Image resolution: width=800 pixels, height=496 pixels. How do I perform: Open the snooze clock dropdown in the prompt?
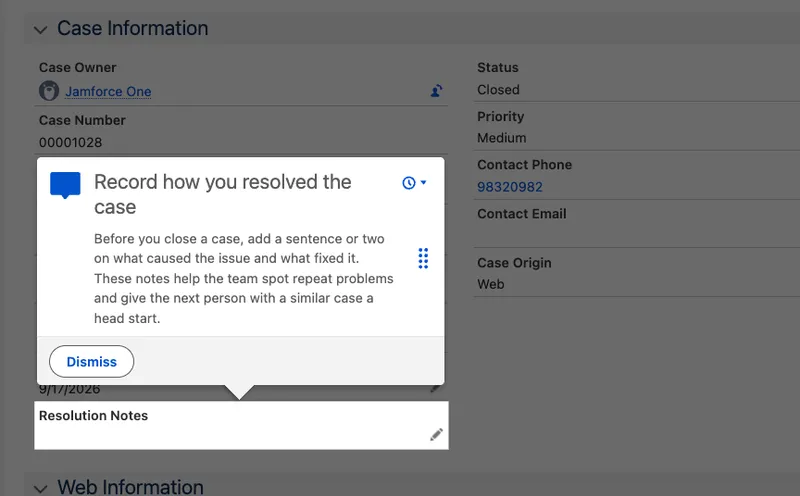pos(414,183)
